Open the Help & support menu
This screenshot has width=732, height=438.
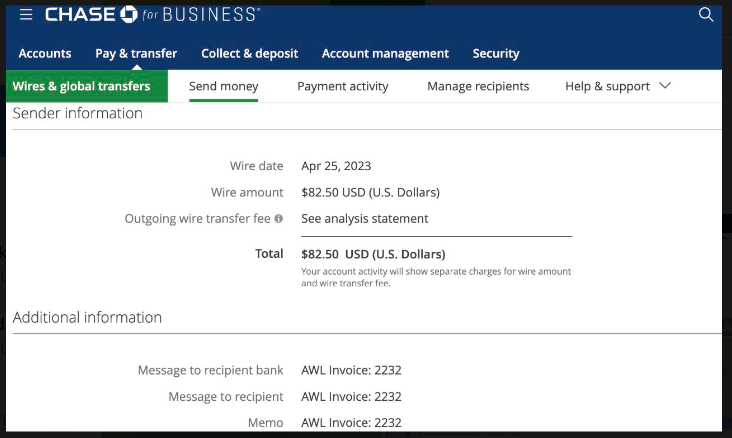[x=607, y=86]
